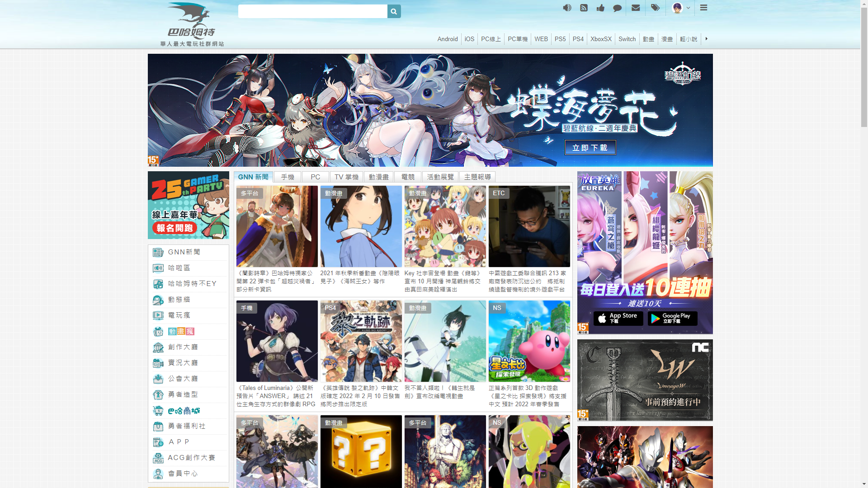The height and width of the screenshot is (488, 868).
Task: Click Google Play download button in ad
Action: (672, 318)
